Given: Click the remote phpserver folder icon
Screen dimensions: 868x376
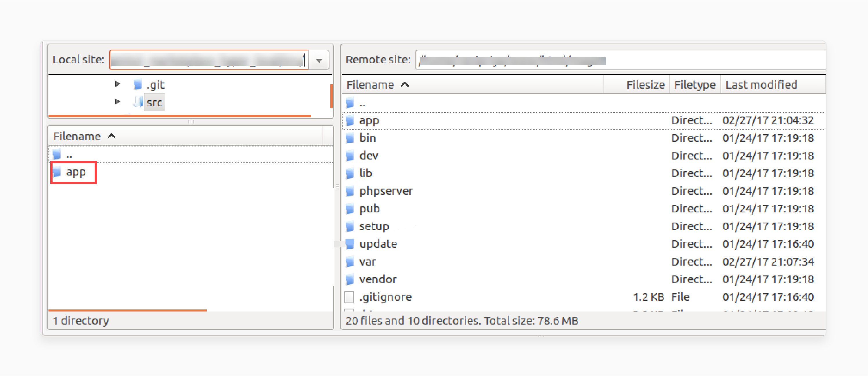Looking at the screenshot, I should pyautogui.click(x=350, y=191).
